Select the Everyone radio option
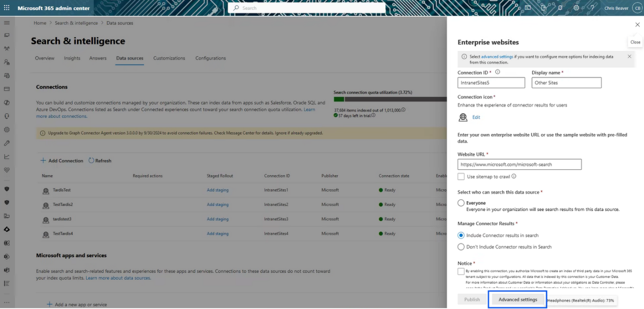This screenshot has height=309, width=644. pyautogui.click(x=461, y=203)
